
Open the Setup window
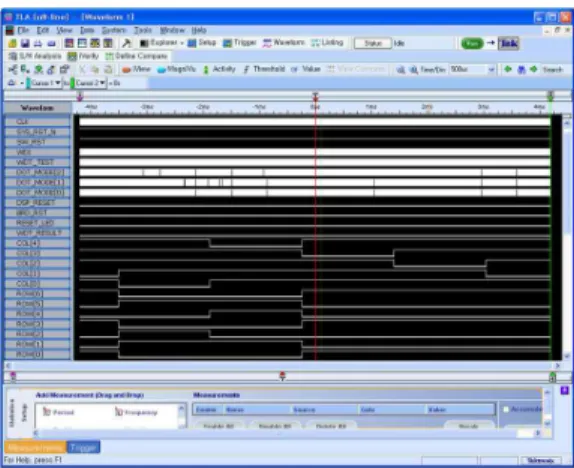(202, 43)
